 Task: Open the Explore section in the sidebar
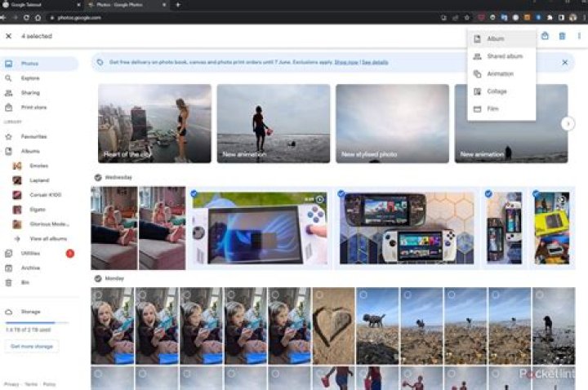(29, 78)
